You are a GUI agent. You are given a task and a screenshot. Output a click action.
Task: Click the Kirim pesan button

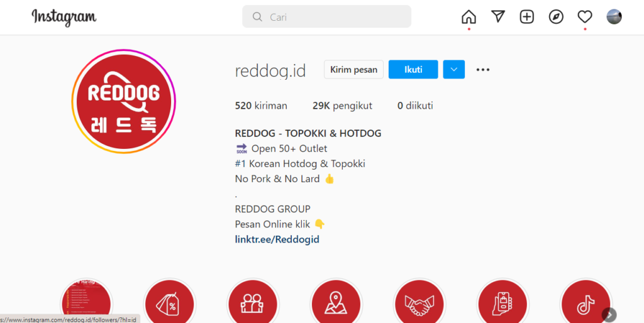pyautogui.click(x=353, y=69)
